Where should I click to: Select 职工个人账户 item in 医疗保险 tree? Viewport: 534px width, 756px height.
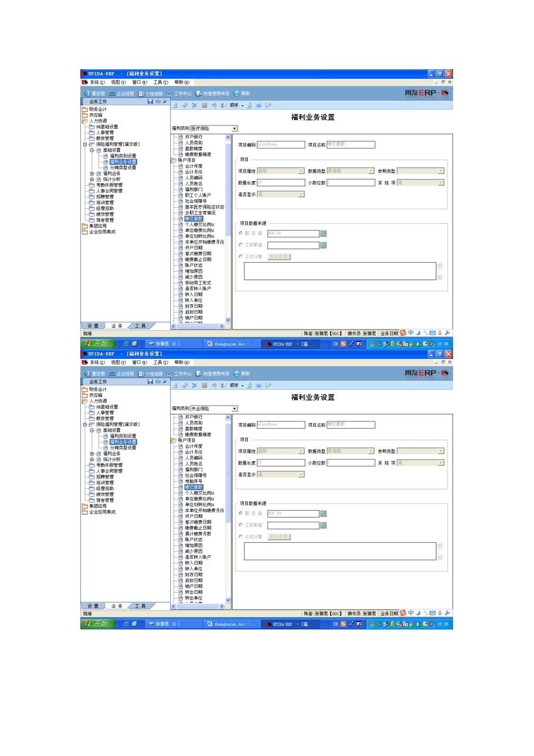(x=198, y=195)
